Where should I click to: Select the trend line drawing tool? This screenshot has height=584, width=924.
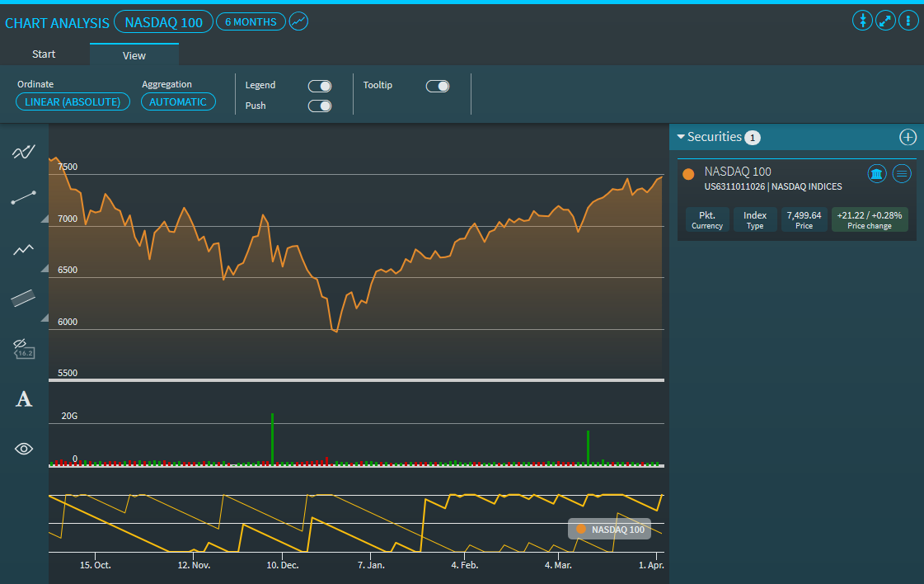(x=23, y=198)
